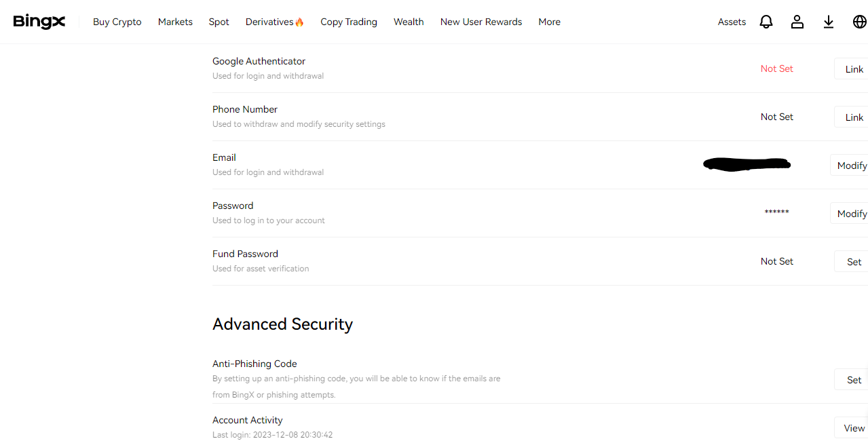
Task: Go to BingX home via logo
Action: 39,22
